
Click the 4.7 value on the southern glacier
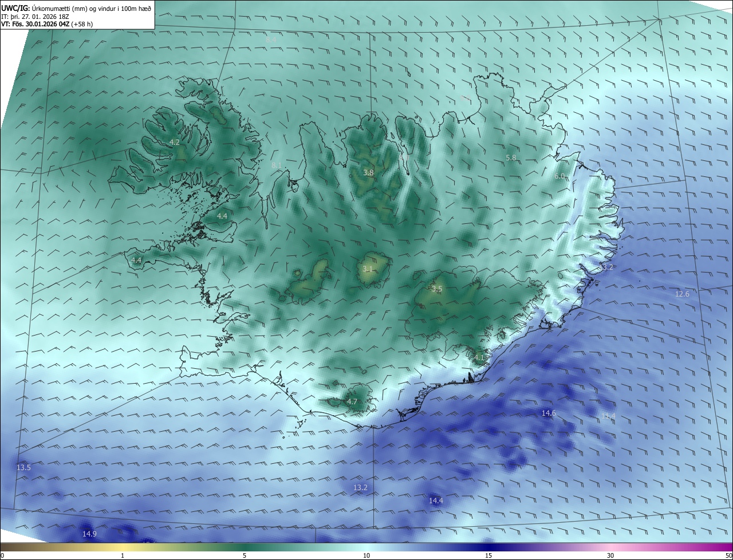click(352, 401)
